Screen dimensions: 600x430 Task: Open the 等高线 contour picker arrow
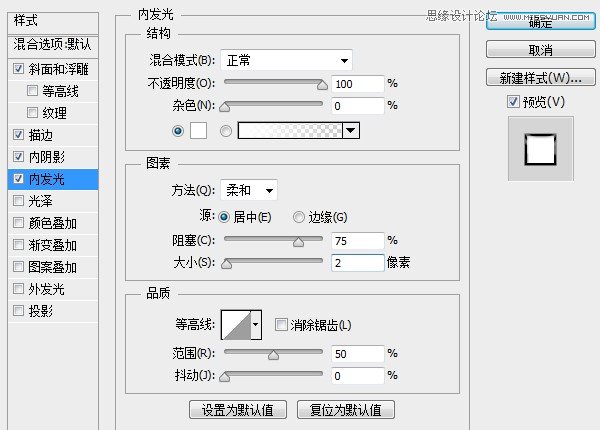pos(256,325)
